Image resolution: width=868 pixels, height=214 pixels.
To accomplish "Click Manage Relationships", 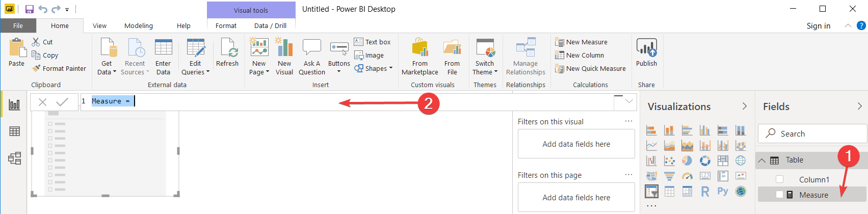I will [525, 57].
